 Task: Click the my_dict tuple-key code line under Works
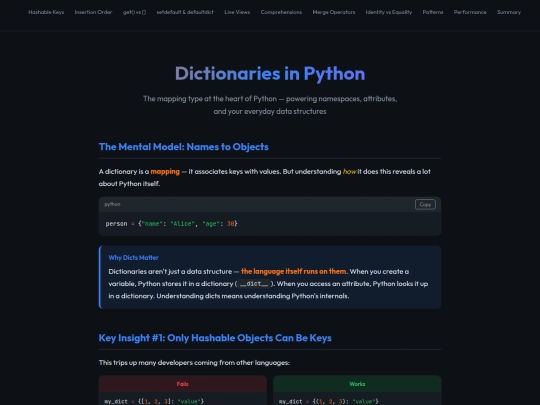(x=329, y=401)
